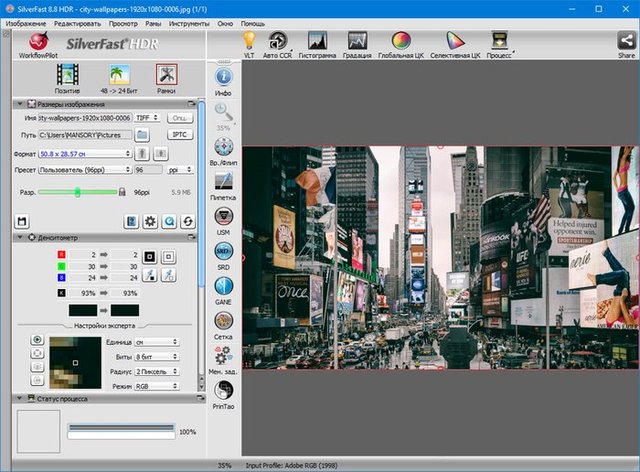Image resolution: width=640 pixels, height=472 pixels.
Task: Collapse the Денситометр panel
Action: pyautogui.click(x=22, y=238)
